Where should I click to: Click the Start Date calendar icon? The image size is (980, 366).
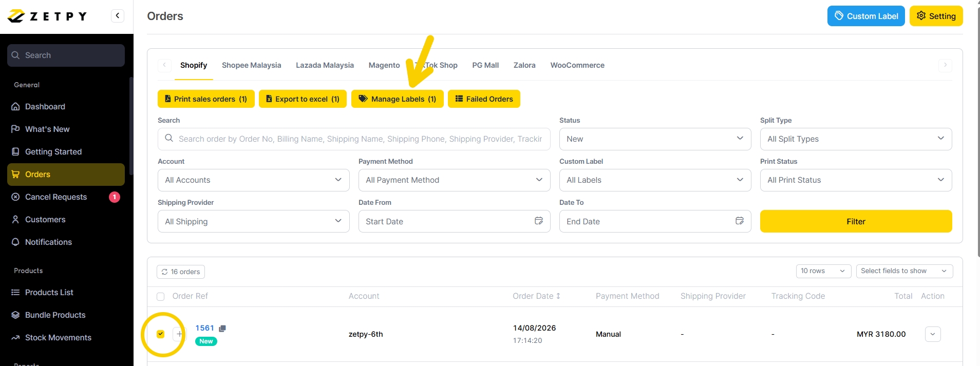click(539, 221)
